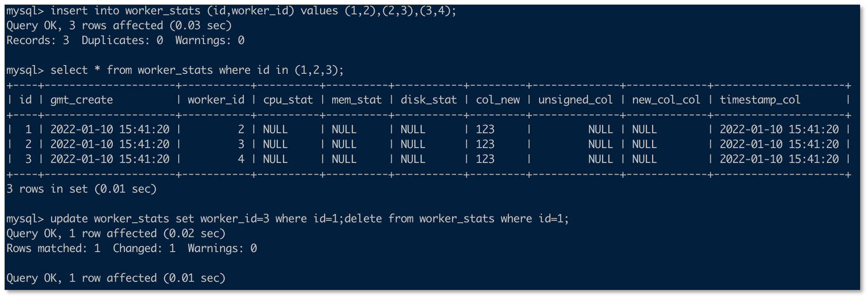Click the 'Records: 3' text
Image resolution: width=868 pixels, height=297 pixels.
pos(38,40)
